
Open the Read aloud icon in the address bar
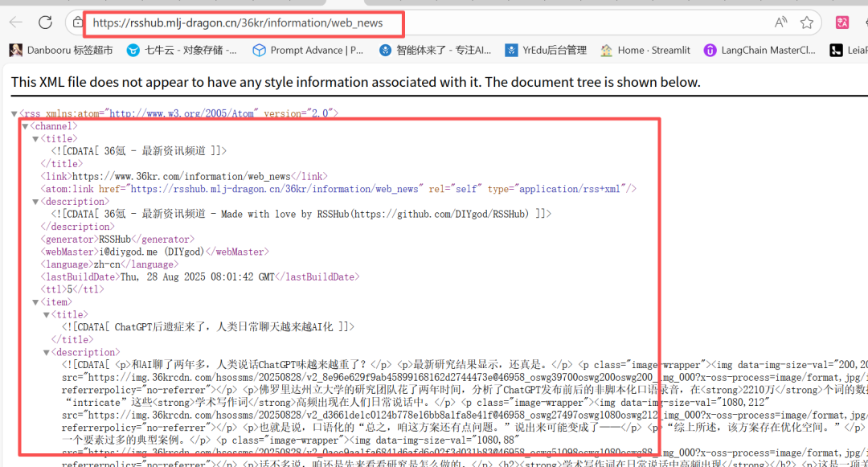[x=780, y=23]
